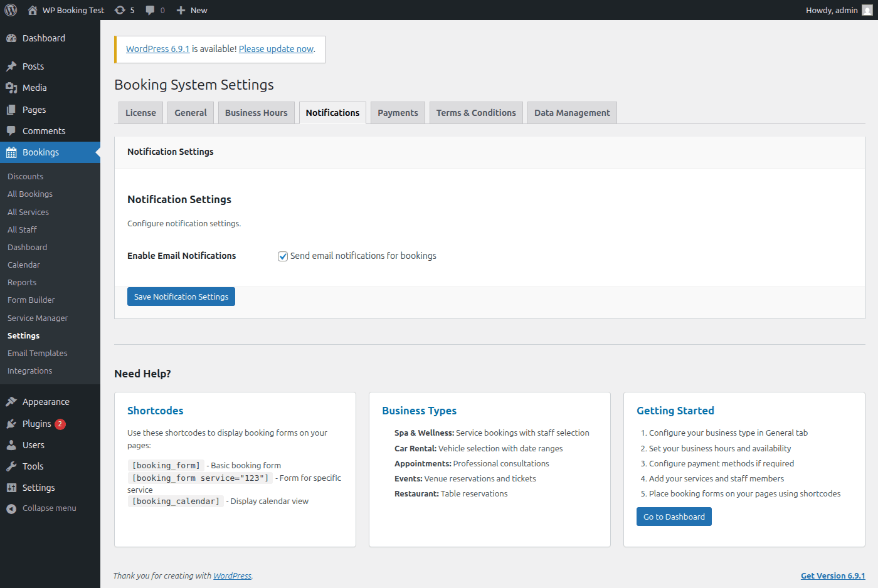This screenshot has width=878, height=588.
Task: Click Save Notification Settings button
Action: (181, 297)
